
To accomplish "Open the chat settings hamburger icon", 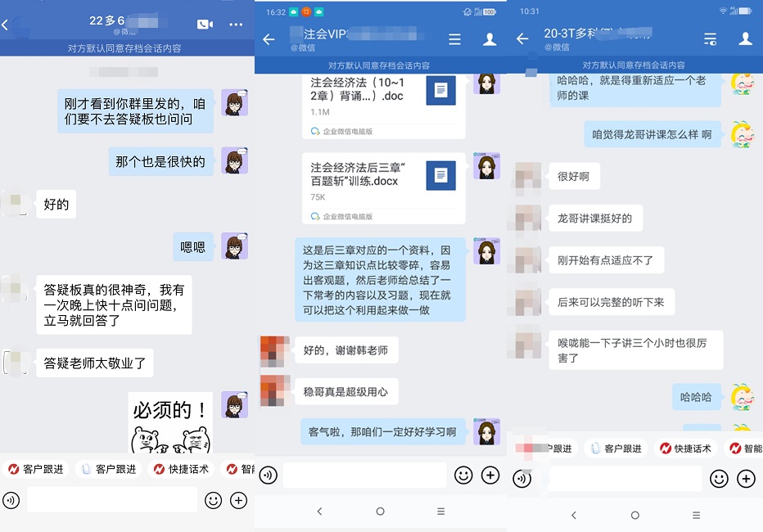I will [x=455, y=38].
